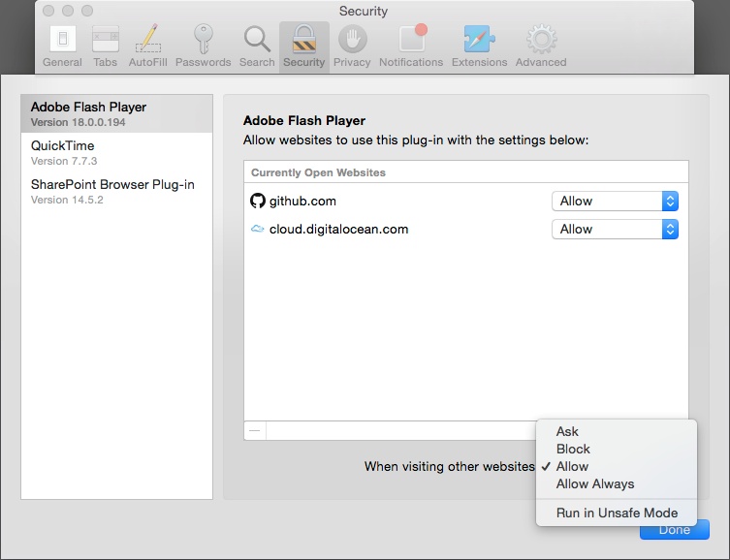Open the Tabs preferences pane
The image size is (730, 560).
coord(106,47)
